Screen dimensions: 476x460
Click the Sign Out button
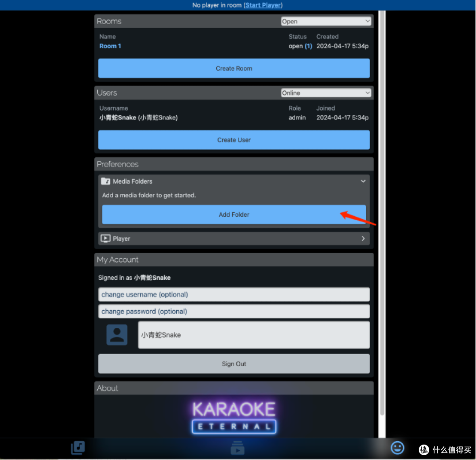[234, 364]
